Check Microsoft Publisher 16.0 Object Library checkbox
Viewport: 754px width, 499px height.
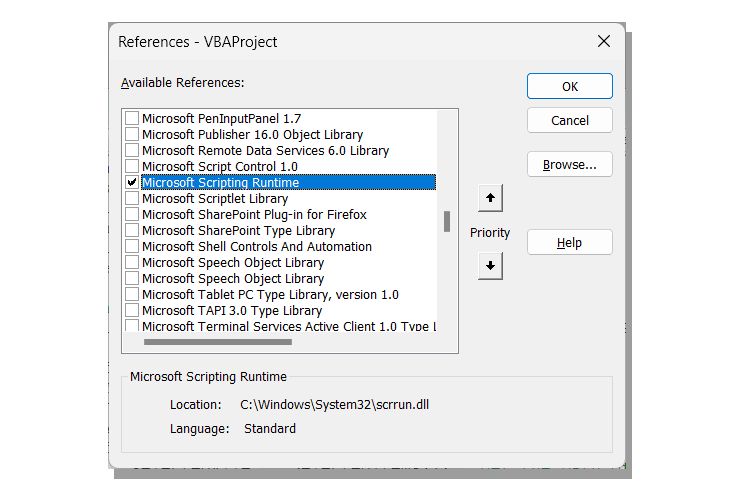(132, 134)
